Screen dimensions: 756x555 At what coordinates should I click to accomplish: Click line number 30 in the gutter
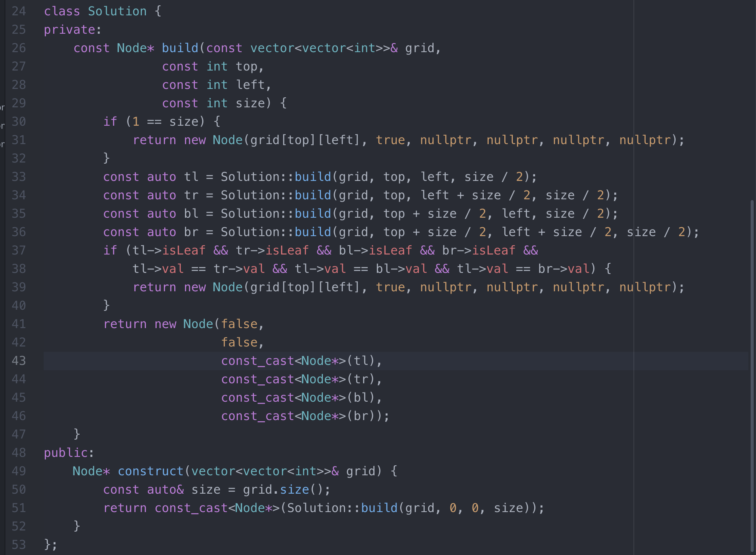pos(19,122)
